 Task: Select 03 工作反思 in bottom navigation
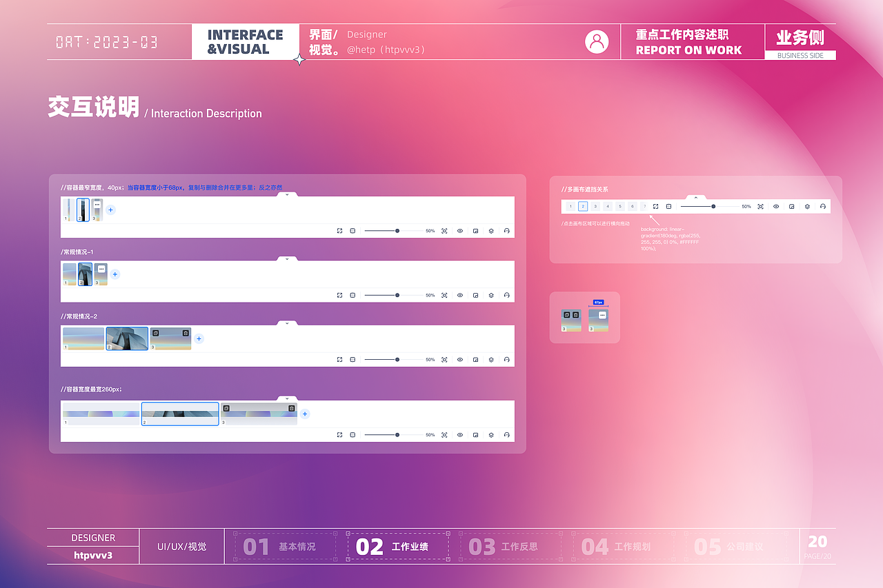(510, 547)
